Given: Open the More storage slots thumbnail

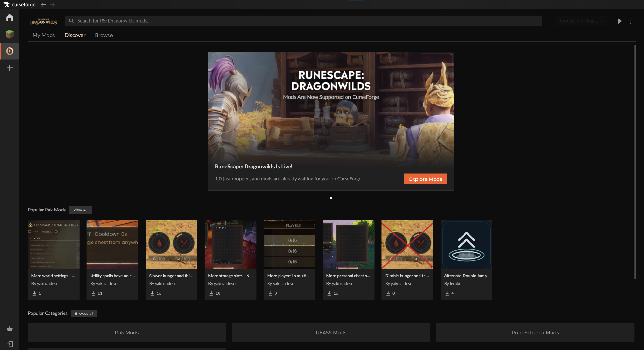Looking at the screenshot, I should pos(230,244).
